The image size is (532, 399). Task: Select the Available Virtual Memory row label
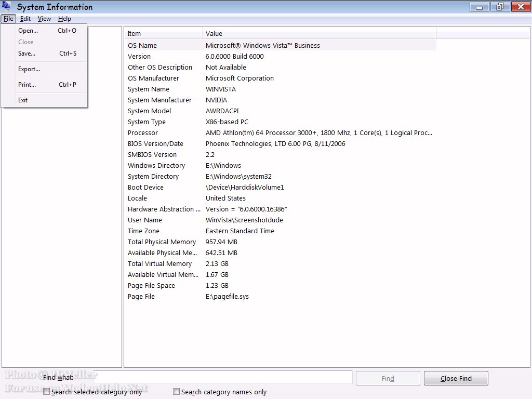coord(163,274)
